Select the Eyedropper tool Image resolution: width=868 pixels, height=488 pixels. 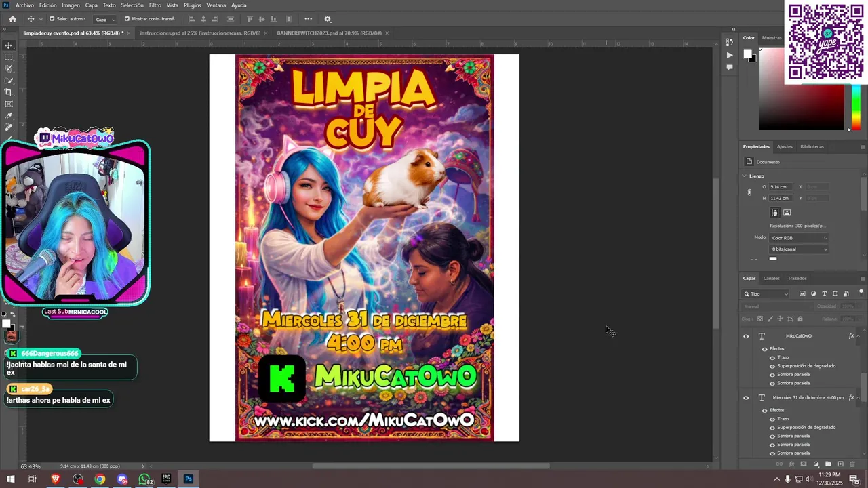[x=9, y=116]
